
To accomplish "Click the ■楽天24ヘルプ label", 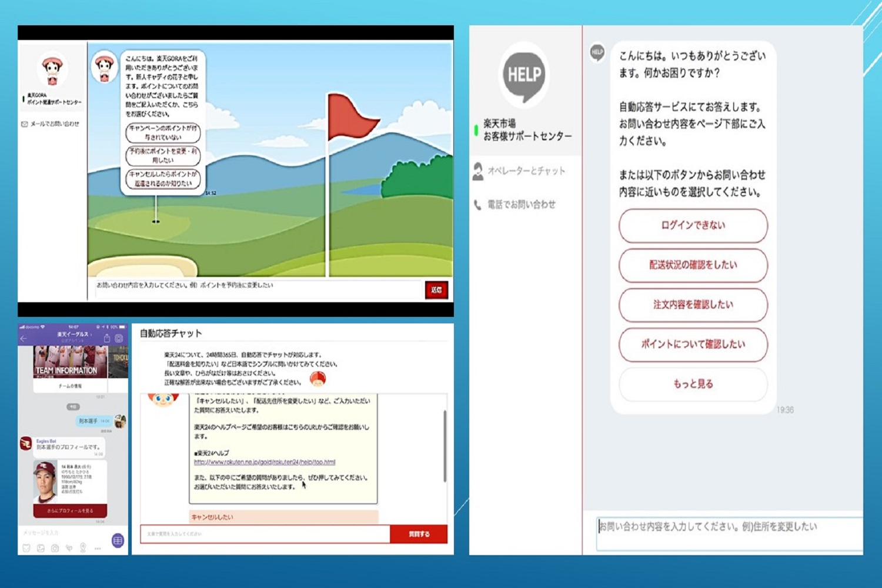I will tap(211, 453).
